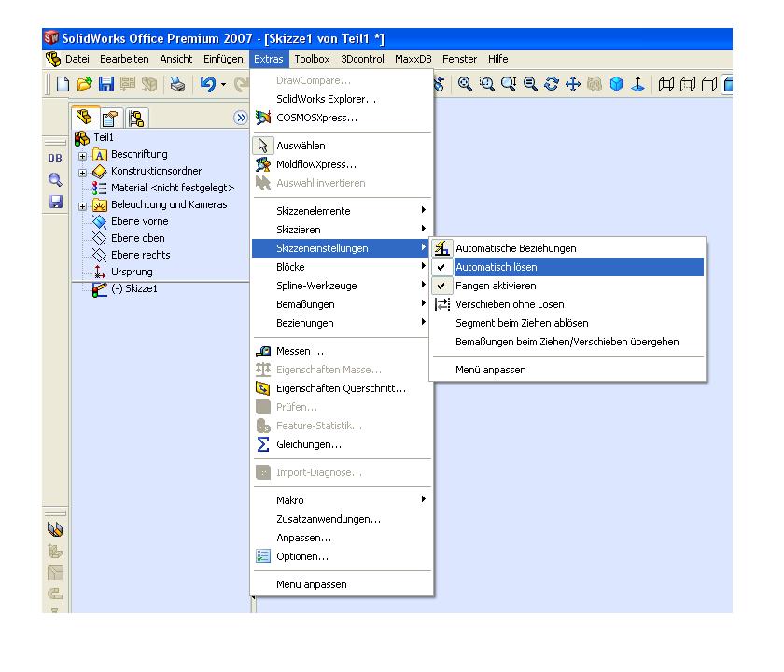This screenshot has height=672, width=784.
Task: Click the Normal To view icon
Action: 637,84
